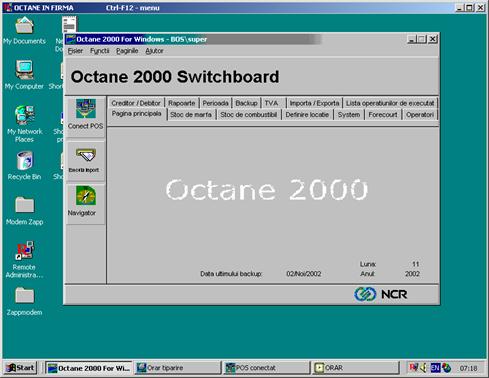Click the EN language tray indicator
This screenshot has height=378, width=489.
coord(435,368)
